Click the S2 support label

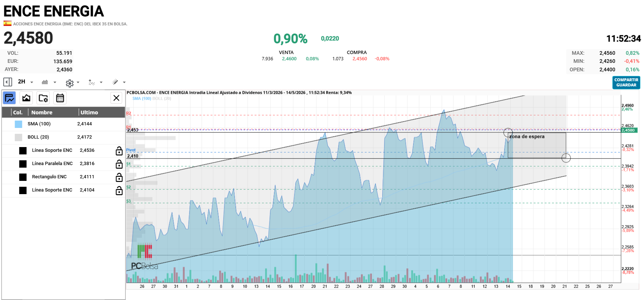[129, 187]
